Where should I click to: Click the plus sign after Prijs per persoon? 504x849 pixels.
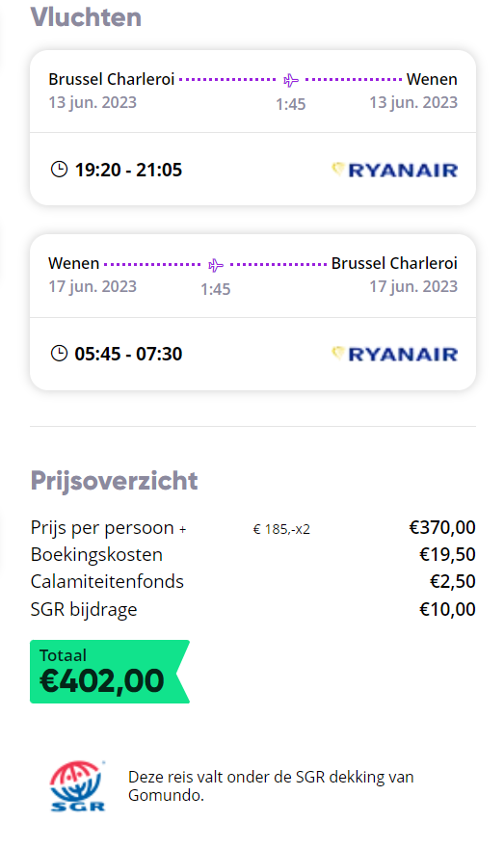click(x=183, y=530)
